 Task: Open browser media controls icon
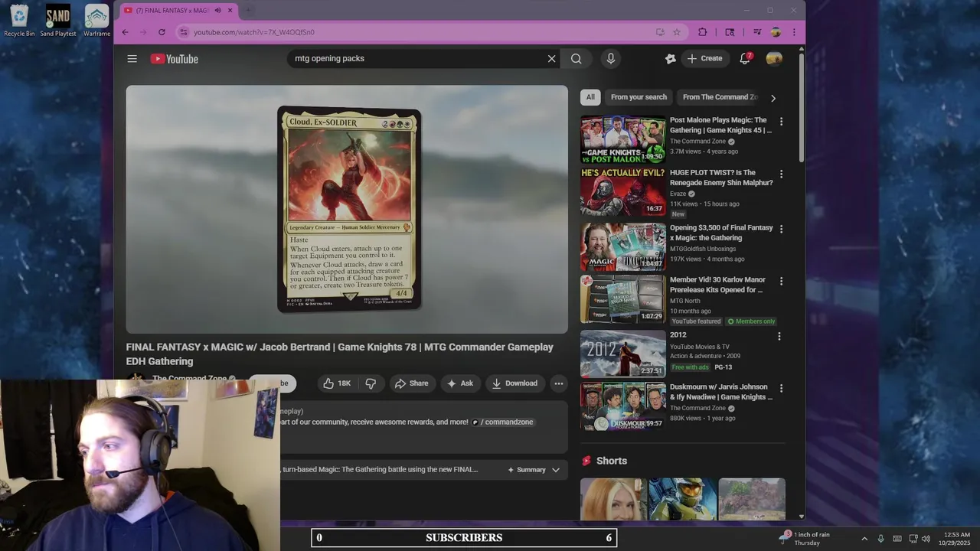757,32
